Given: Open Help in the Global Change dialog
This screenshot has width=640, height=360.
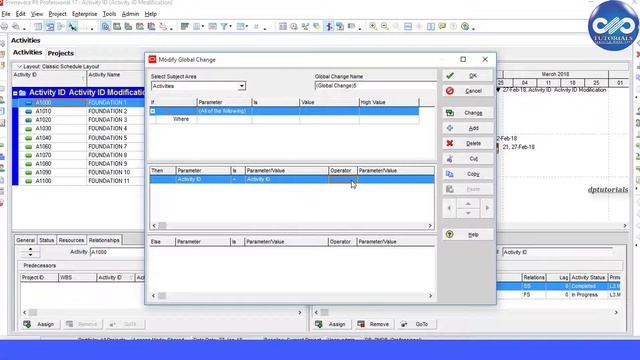Looking at the screenshot, I should [x=467, y=235].
